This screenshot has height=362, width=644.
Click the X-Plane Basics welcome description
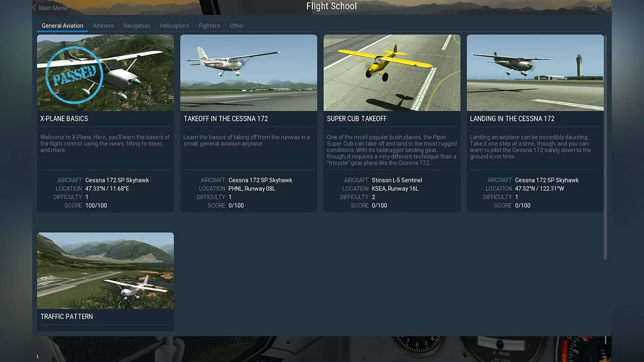[105, 144]
